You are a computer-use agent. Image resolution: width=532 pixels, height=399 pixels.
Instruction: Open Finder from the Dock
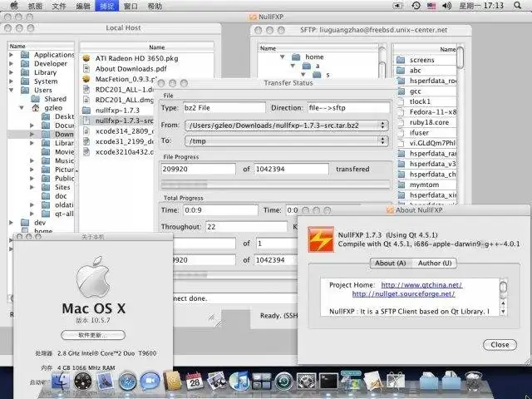point(61,381)
